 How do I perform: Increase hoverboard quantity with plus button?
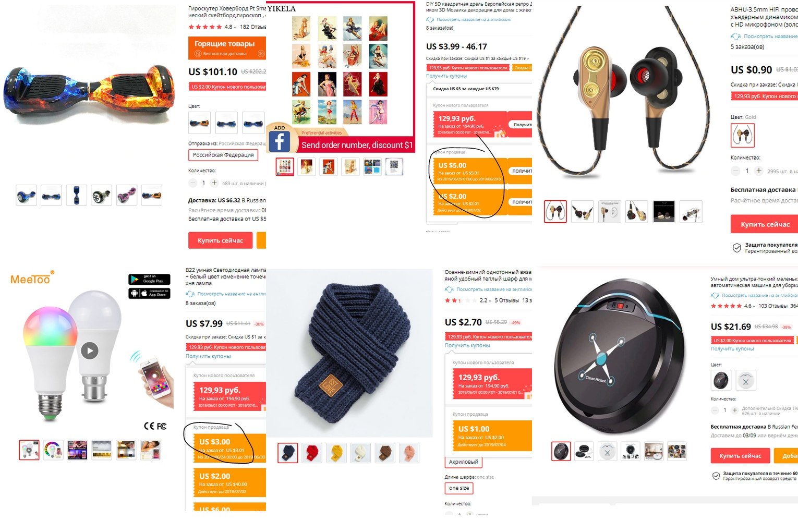click(x=214, y=183)
